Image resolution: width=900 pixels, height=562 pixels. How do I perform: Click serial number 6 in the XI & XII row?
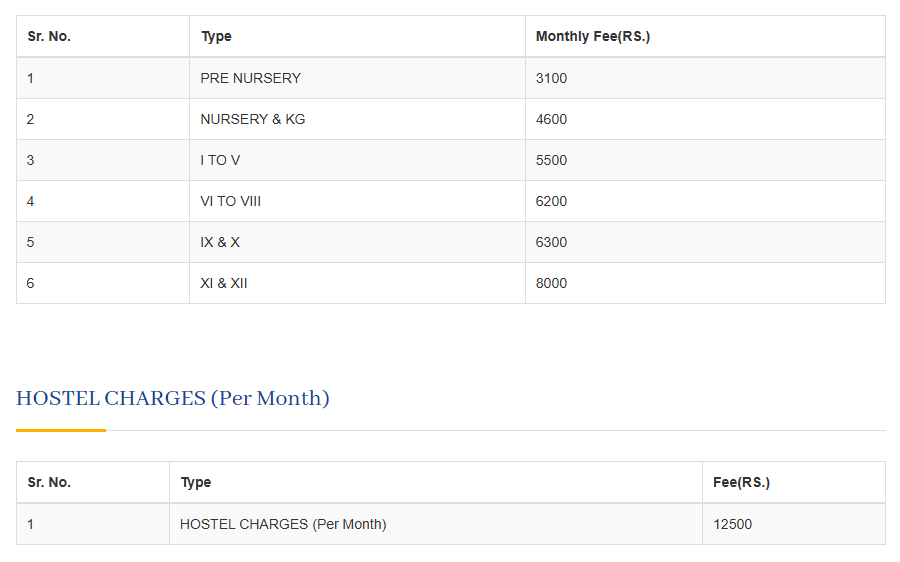(30, 283)
